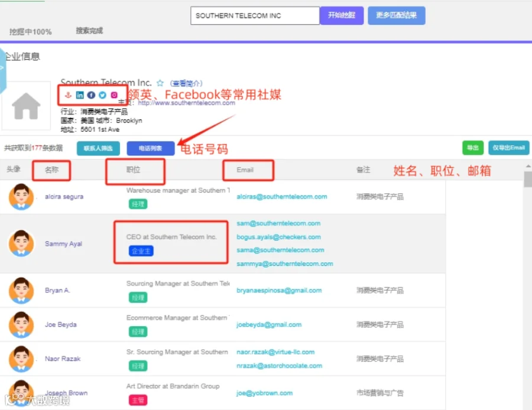Screen dimensions: 532x410
Task: Click the green 导出 export button
Action: [x=473, y=148]
